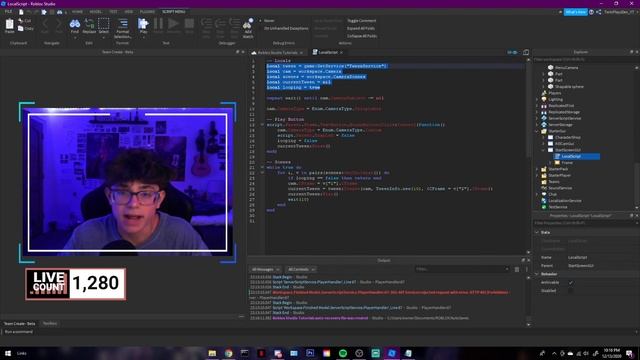Open Find with the binoculars icon
The width and height of the screenshot is (640, 360).
(75, 24)
